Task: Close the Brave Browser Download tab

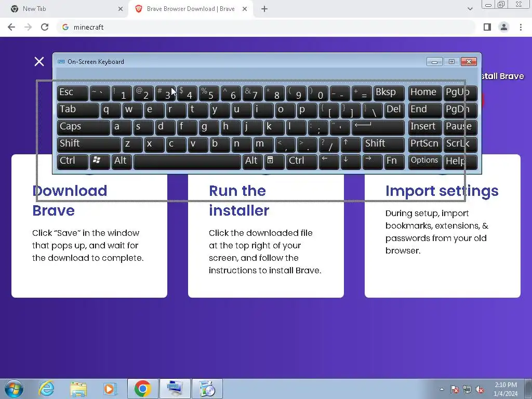Action: click(245, 9)
